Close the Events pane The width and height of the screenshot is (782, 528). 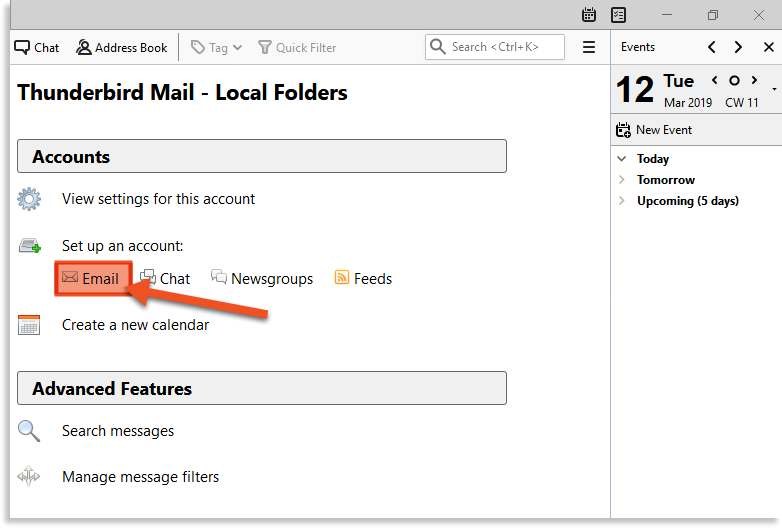pyautogui.click(x=768, y=47)
